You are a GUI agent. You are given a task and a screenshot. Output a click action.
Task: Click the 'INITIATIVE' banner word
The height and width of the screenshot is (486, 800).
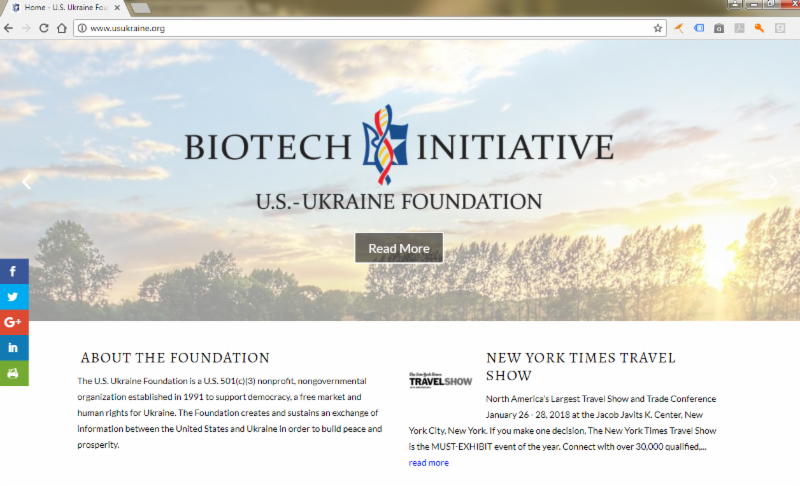[x=515, y=147]
